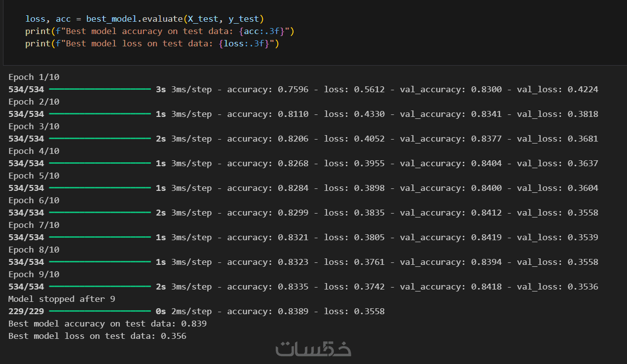Click the print accuracy code line
This screenshot has width=627, height=364.
[159, 31]
